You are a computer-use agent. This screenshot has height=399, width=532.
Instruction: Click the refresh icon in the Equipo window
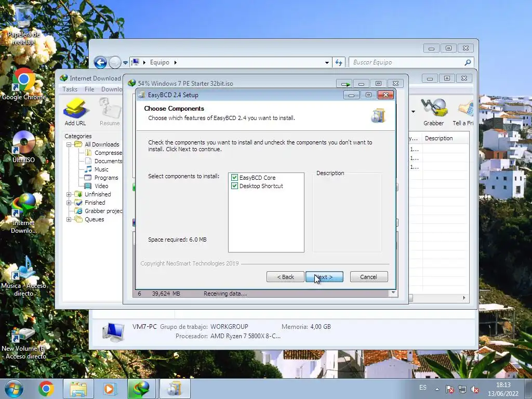pyautogui.click(x=339, y=62)
